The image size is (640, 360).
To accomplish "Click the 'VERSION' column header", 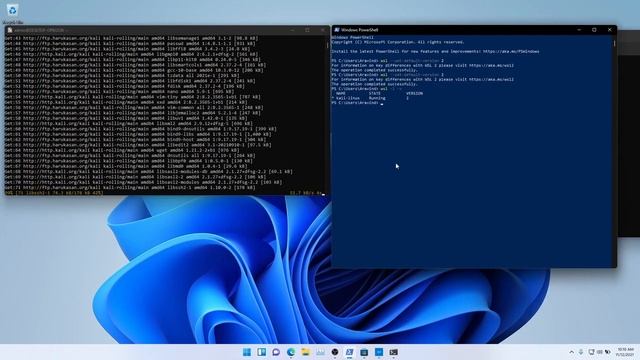I will tap(414, 93).
